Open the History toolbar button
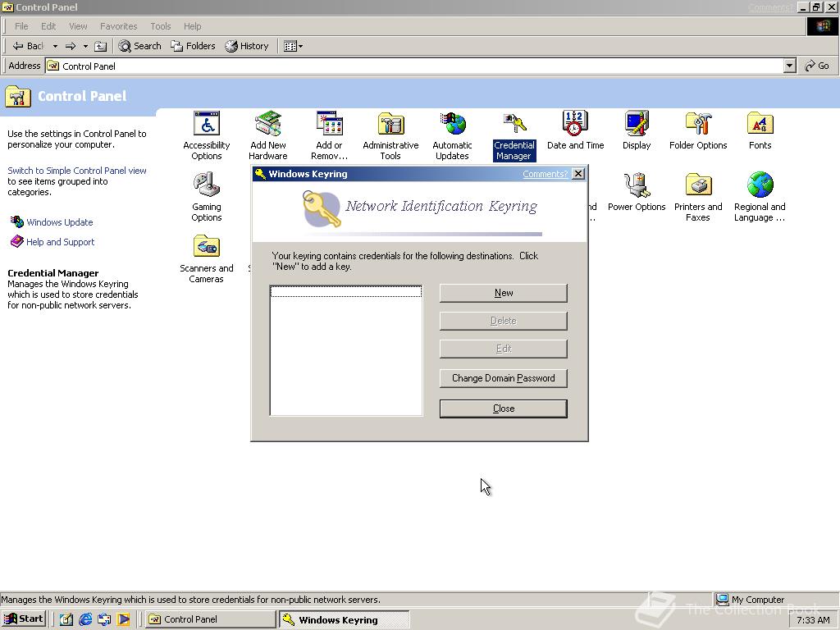This screenshot has width=840, height=630. coord(246,46)
